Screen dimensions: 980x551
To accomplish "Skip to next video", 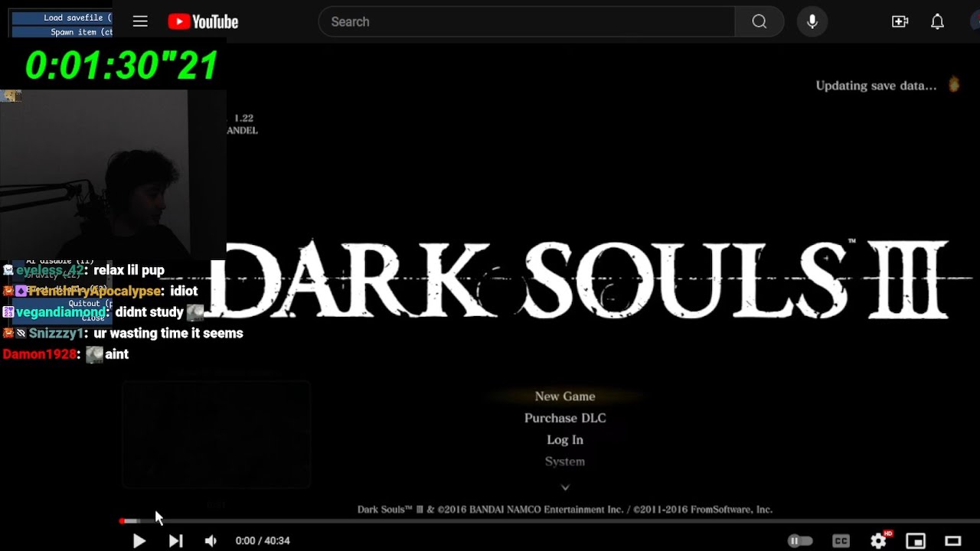I will [175, 541].
